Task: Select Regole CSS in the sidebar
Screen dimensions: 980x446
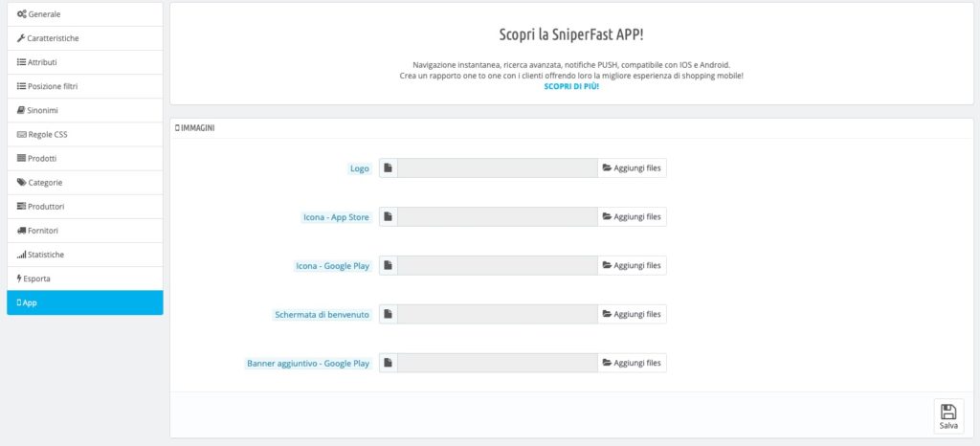Action: coord(85,134)
